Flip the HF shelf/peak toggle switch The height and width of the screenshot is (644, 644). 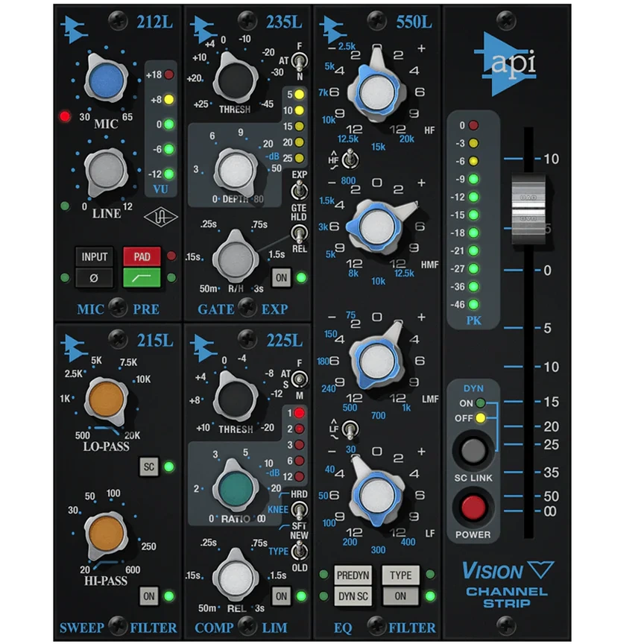(x=350, y=159)
